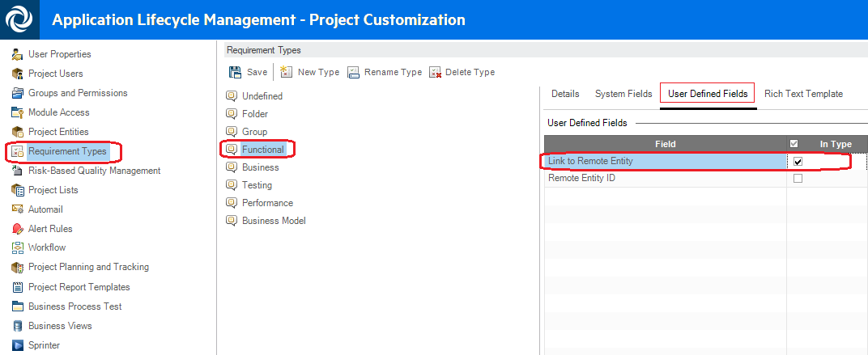
Task: Click the New Type toolbar icon
Action: tap(286, 72)
